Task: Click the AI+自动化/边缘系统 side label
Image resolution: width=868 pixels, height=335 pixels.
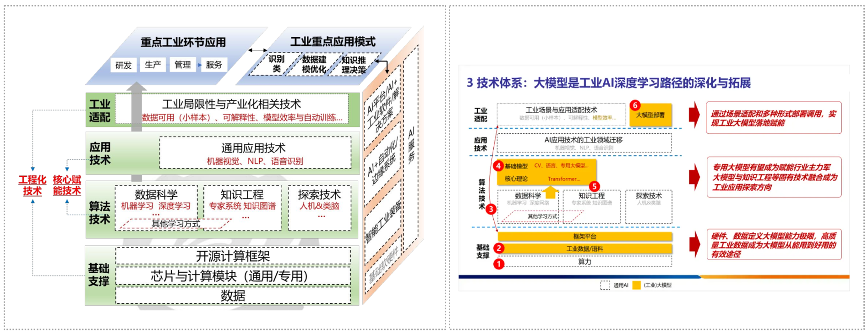Action: click(382, 163)
